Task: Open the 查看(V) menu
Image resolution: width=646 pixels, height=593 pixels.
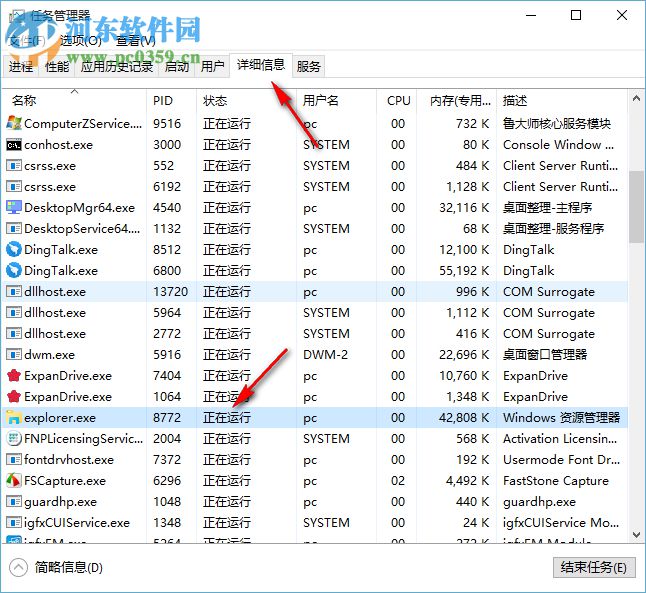Action: click(x=136, y=40)
